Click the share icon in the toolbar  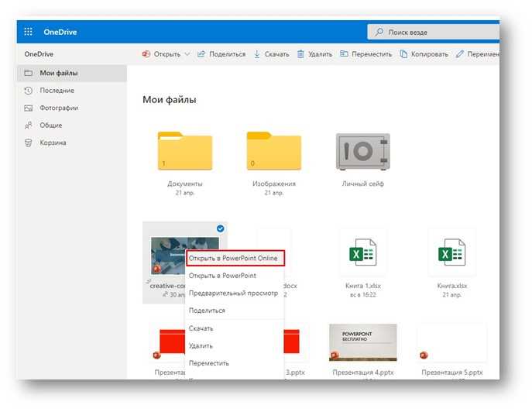pyautogui.click(x=201, y=54)
